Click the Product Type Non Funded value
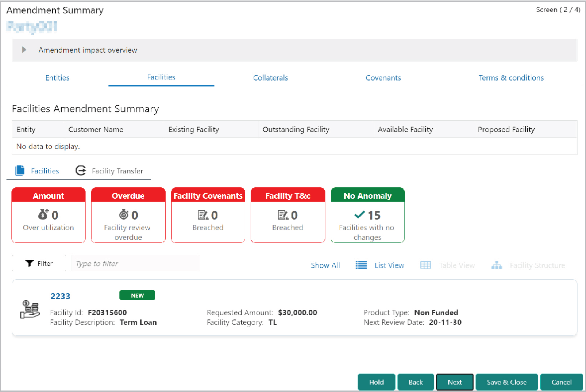Viewport: 586px width, 392px height. [x=436, y=313]
